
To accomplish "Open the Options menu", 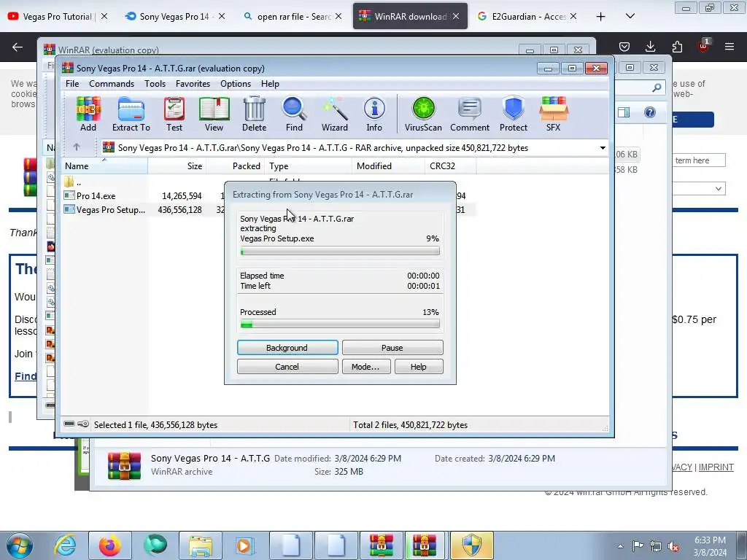I will coord(236,84).
